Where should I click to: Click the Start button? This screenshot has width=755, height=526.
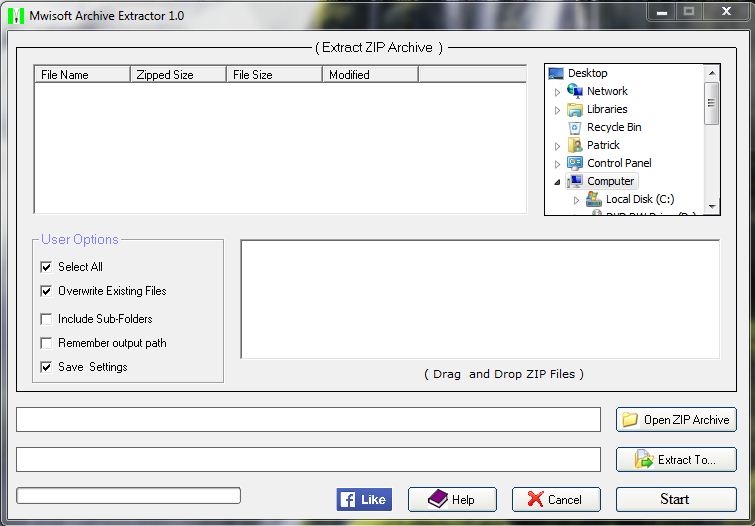(x=675, y=499)
